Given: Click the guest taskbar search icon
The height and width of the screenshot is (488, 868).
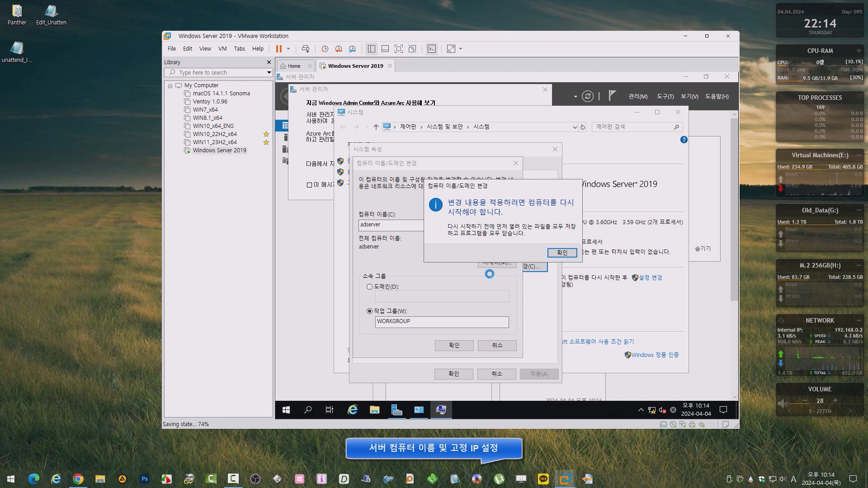Looking at the screenshot, I should tap(308, 410).
